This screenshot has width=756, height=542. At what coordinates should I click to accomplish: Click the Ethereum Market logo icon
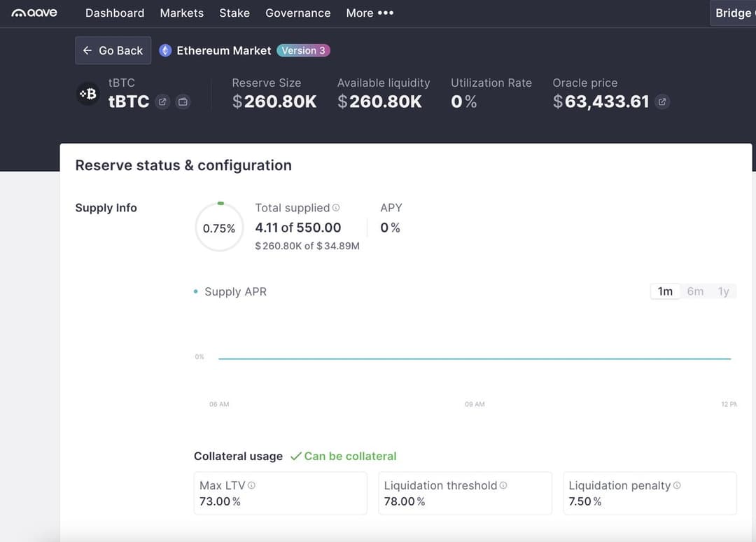165,50
